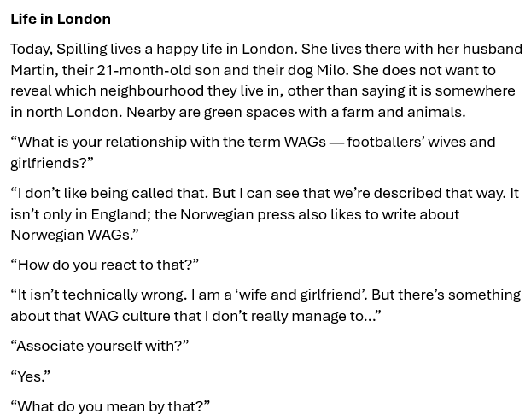
Task: Click 'north London' in the first paragraph
Action: click(73, 112)
